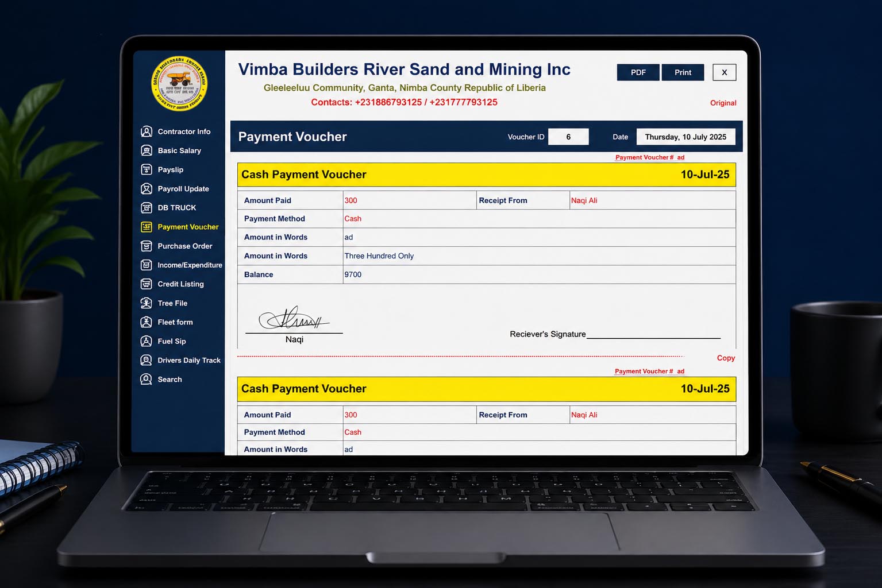Viewport: 882px width, 588px height.
Task: Open the DB TRUCK menu item
Action: point(177,207)
